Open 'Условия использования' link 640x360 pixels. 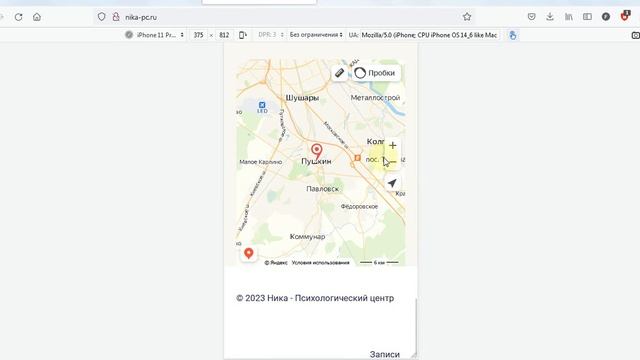coord(320,262)
